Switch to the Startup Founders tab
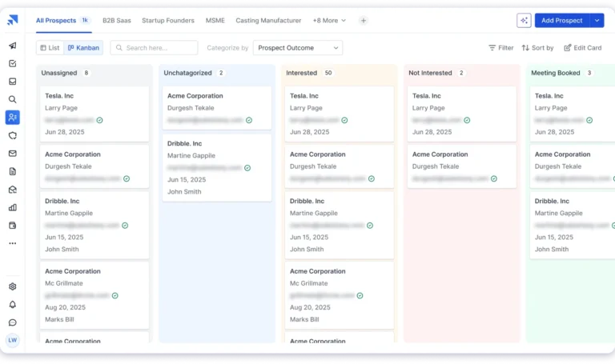 (x=168, y=20)
